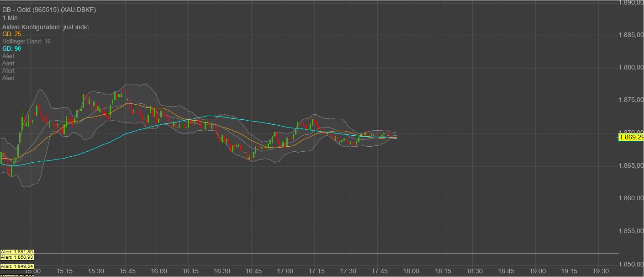Click the 18:00 time axis label
Screen dimensions: 644x277
[x=411, y=272]
